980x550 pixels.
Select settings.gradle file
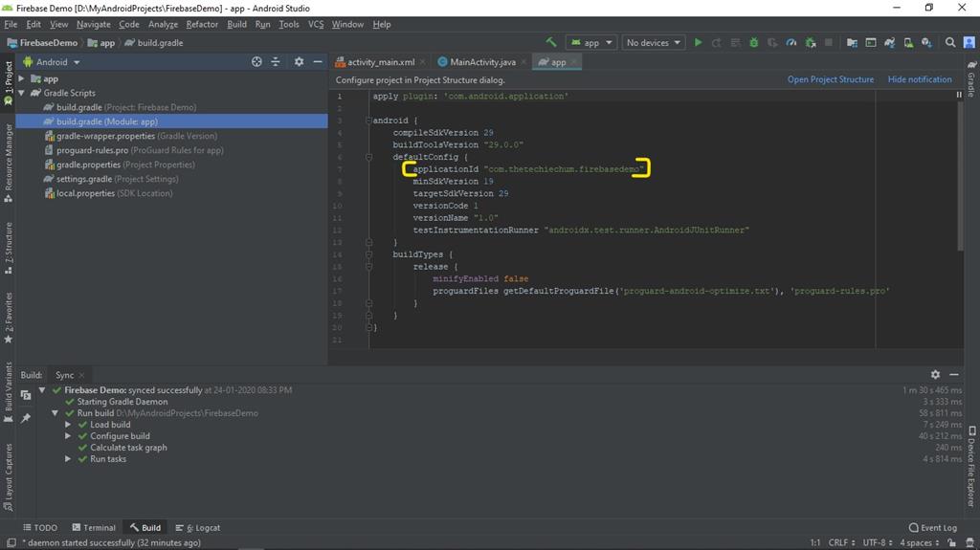pyautogui.click(x=111, y=179)
